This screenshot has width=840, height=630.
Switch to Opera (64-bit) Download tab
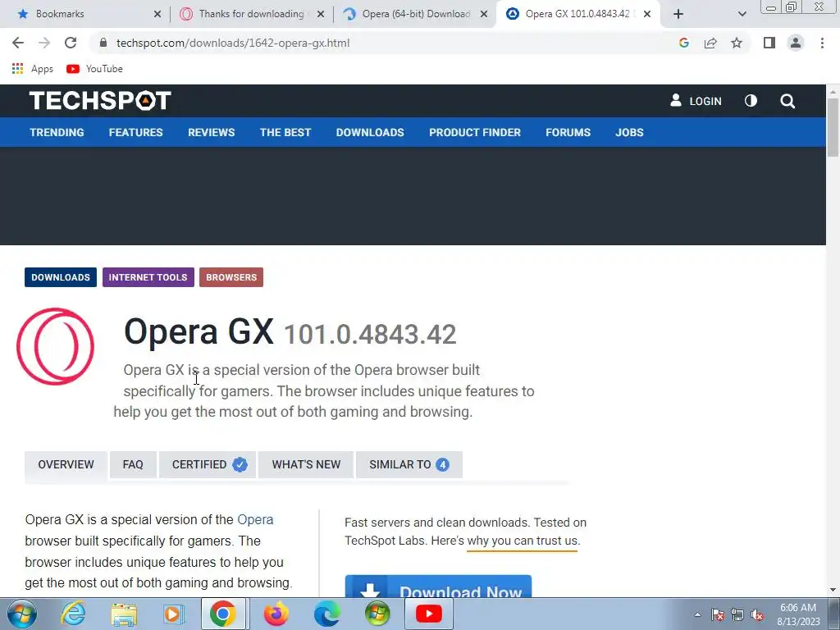pyautogui.click(x=416, y=14)
